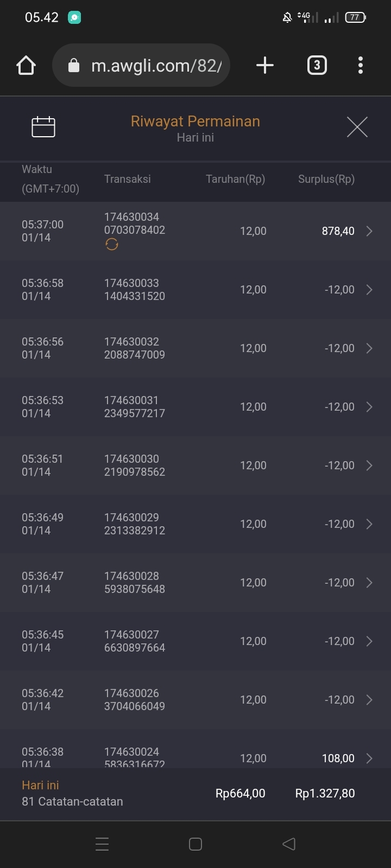Close the Riwayat Permainan panel

(x=357, y=127)
